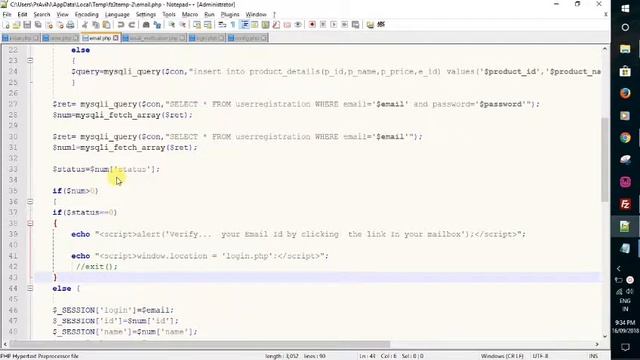Open Find dialog with binoculars icon

(x=146, y=25)
